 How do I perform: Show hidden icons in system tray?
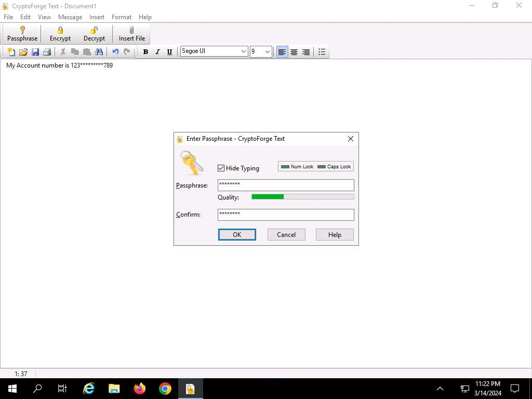[440, 388]
